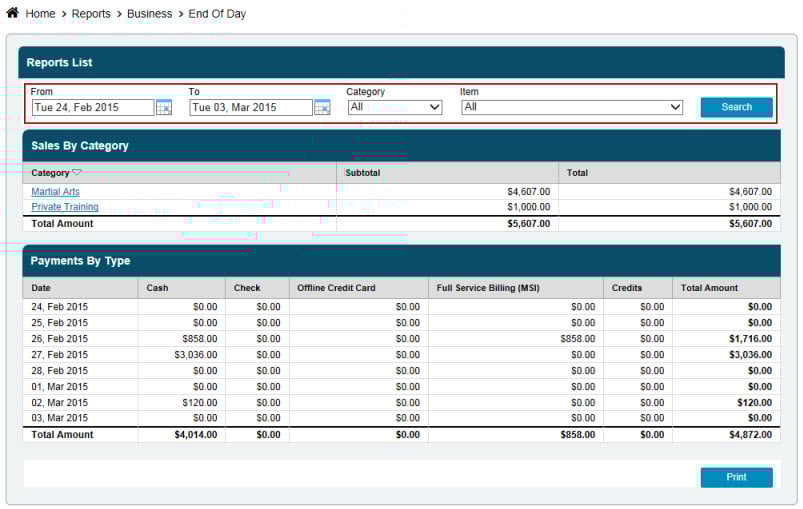
Task: Click the To date input field
Action: pyautogui.click(x=251, y=108)
